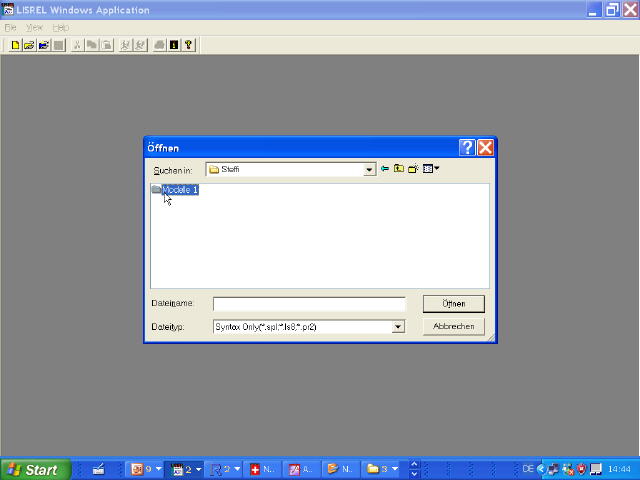Click the yellow Open folder toolbar icon
Screen dimensions: 640x480
29,45
